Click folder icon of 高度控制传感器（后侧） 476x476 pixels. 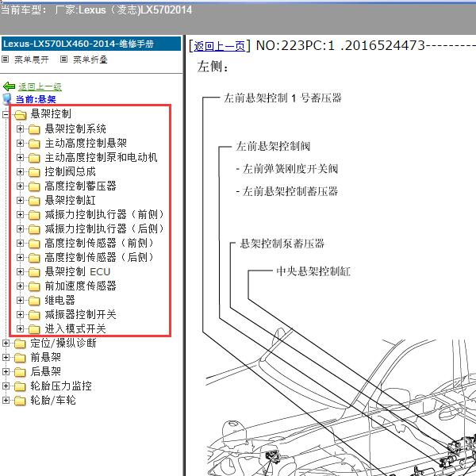[34, 258]
